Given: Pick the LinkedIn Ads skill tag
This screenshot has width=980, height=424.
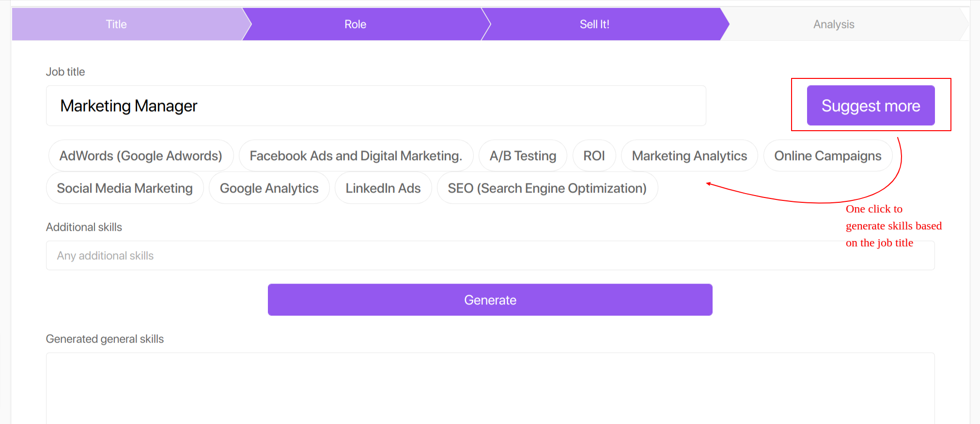Looking at the screenshot, I should pyautogui.click(x=383, y=188).
